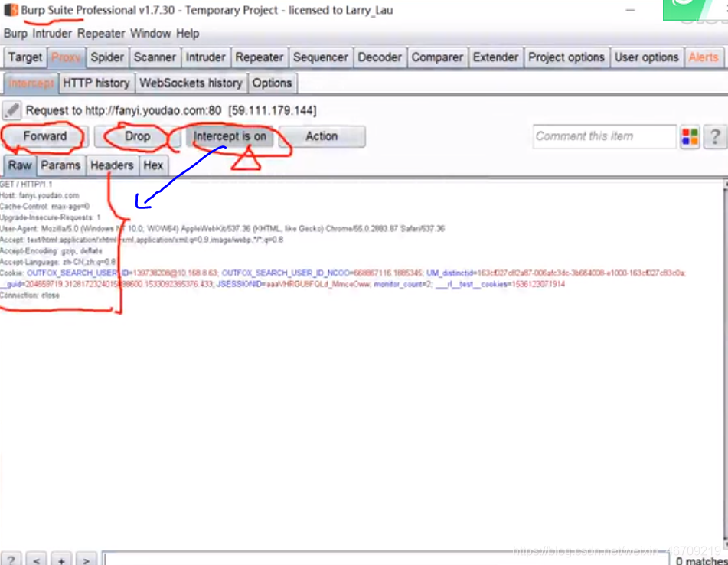
Task: Show the Hex request view
Action: click(153, 165)
